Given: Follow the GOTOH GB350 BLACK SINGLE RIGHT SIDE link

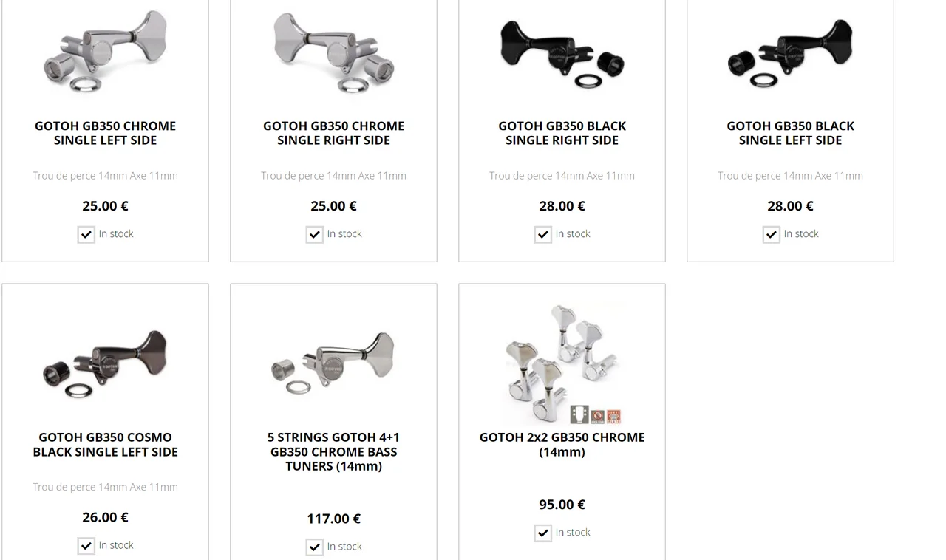Looking at the screenshot, I should [562, 133].
